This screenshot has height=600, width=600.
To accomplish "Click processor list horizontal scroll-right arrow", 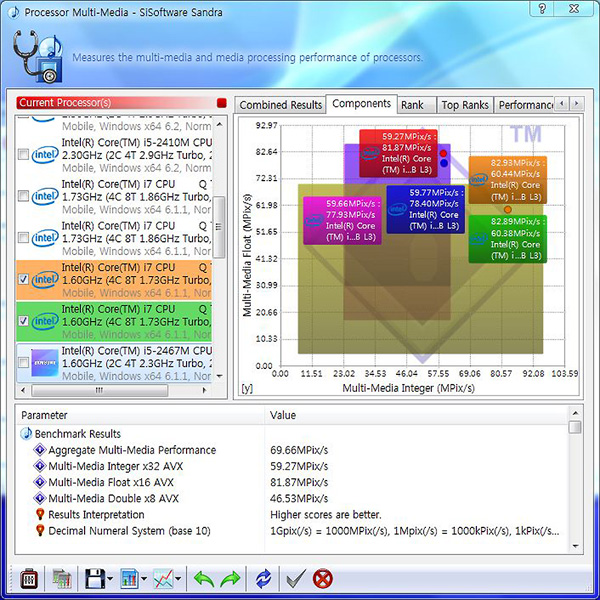I will (x=204, y=390).
